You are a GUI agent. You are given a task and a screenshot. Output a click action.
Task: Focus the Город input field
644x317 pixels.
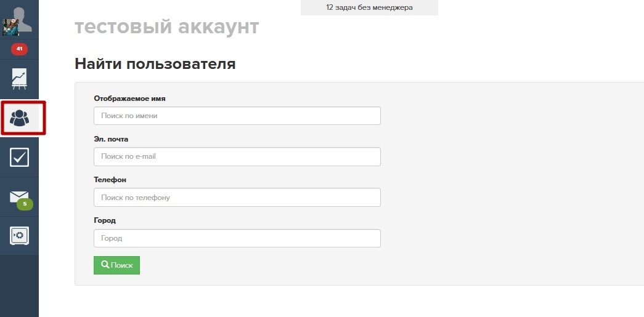point(237,238)
